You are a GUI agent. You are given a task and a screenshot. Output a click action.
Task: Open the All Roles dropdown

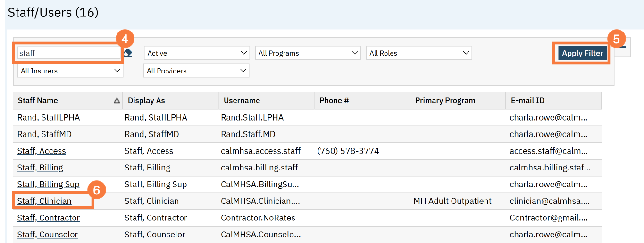[419, 53]
